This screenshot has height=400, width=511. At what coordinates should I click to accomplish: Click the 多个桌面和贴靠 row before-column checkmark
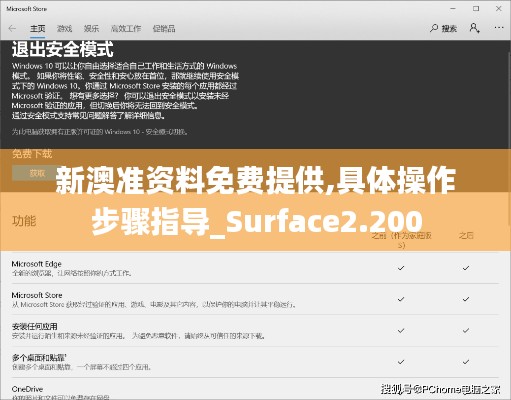click(401, 362)
